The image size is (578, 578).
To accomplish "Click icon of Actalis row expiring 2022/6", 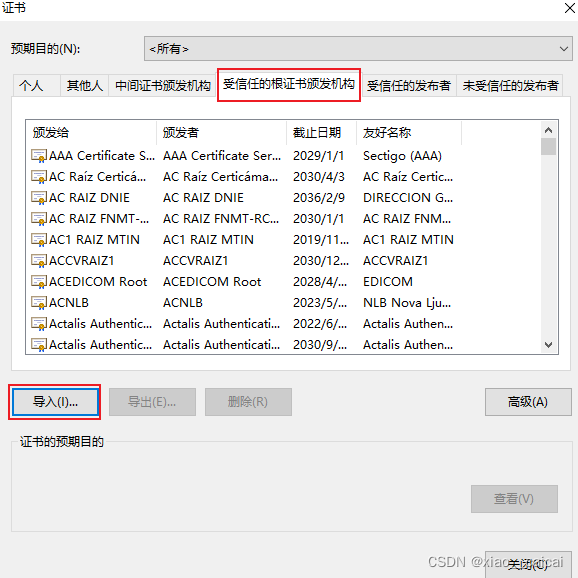I will coord(39,324).
